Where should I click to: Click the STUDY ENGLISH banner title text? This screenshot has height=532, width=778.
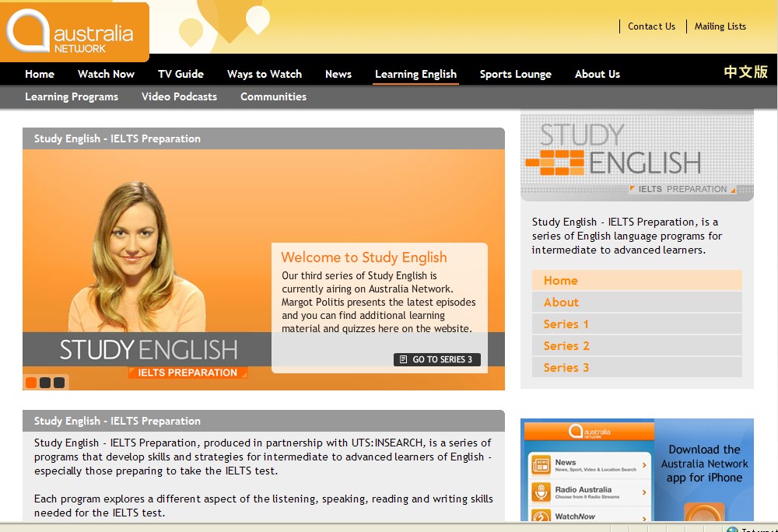pos(149,349)
